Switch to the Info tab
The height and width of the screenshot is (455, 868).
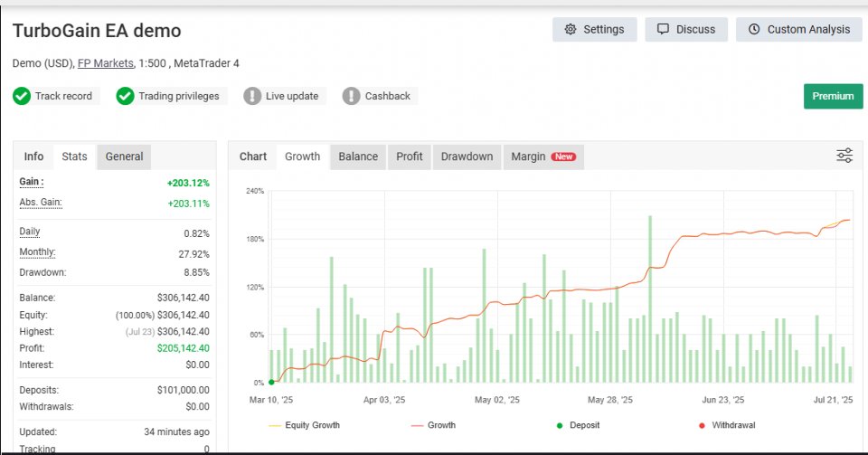[x=33, y=156]
